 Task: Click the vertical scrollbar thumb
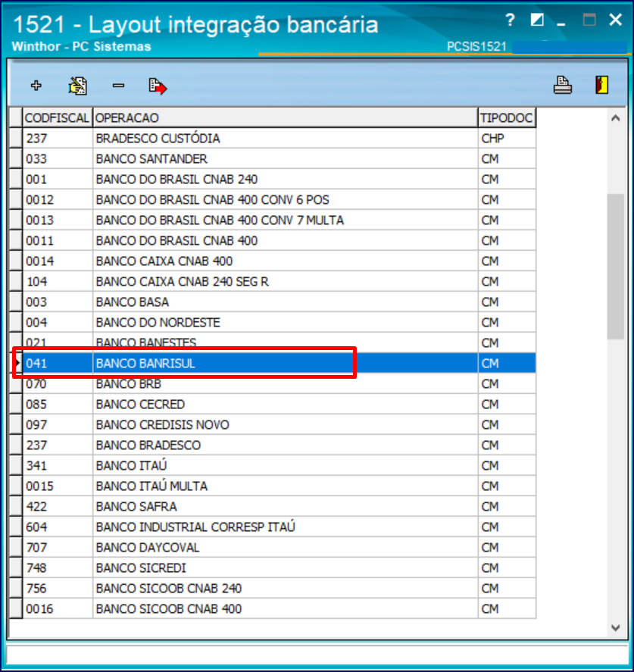[616, 266]
